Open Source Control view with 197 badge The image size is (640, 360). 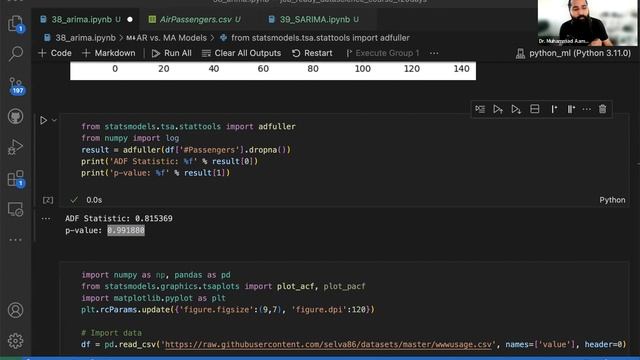point(16,86)
